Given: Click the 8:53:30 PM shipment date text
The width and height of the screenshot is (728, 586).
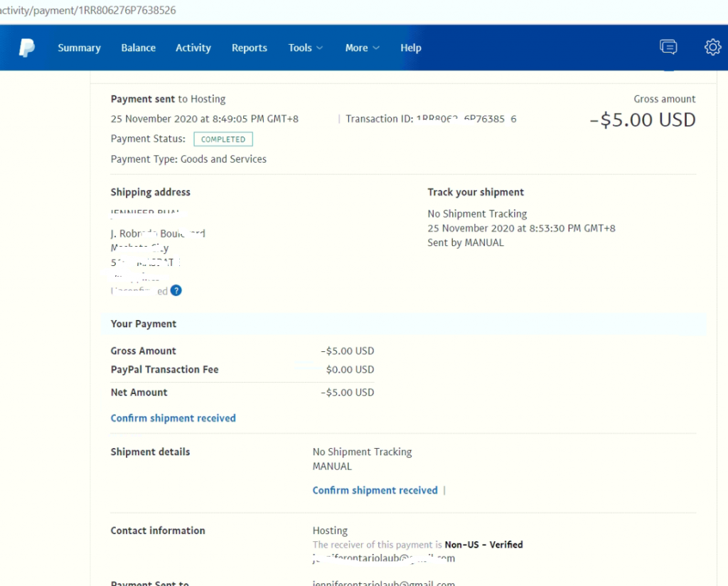Looking at the screenshot, I should click(x=521, y=228).
